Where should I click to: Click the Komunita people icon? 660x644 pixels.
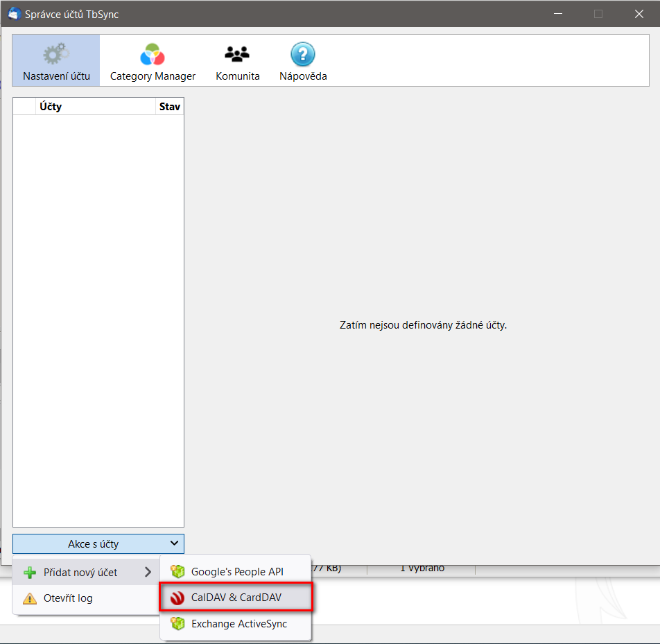237,54
